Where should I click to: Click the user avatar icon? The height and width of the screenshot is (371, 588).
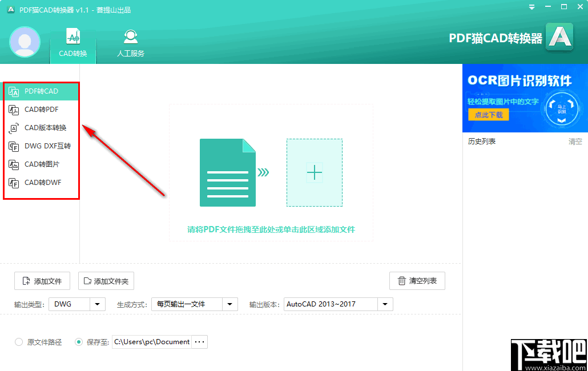pyautogui.click(x=25, y=42)
